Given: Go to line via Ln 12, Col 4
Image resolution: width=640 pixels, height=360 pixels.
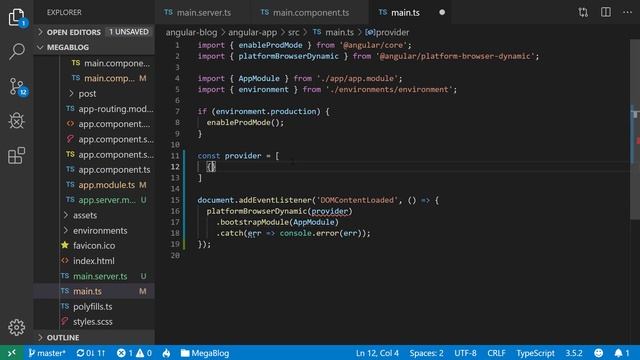Looking at the screenshot, I should tap(377, 353).
